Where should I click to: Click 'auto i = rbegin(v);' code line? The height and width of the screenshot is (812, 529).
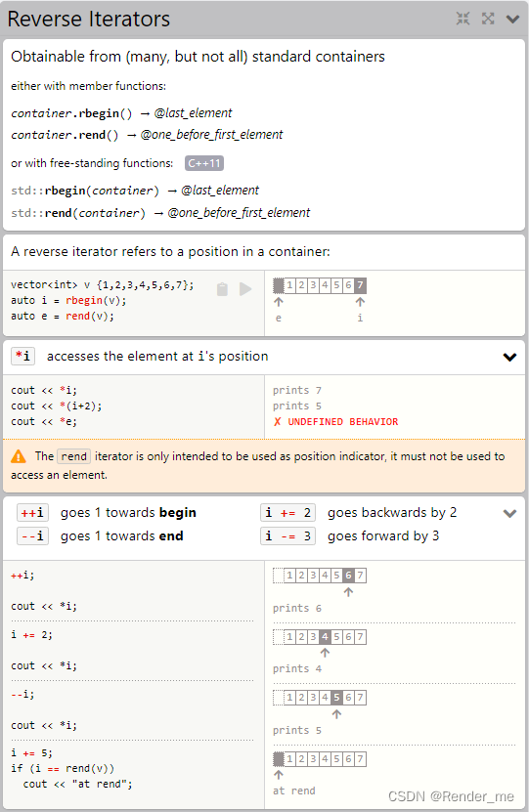[x=68, y=300]
